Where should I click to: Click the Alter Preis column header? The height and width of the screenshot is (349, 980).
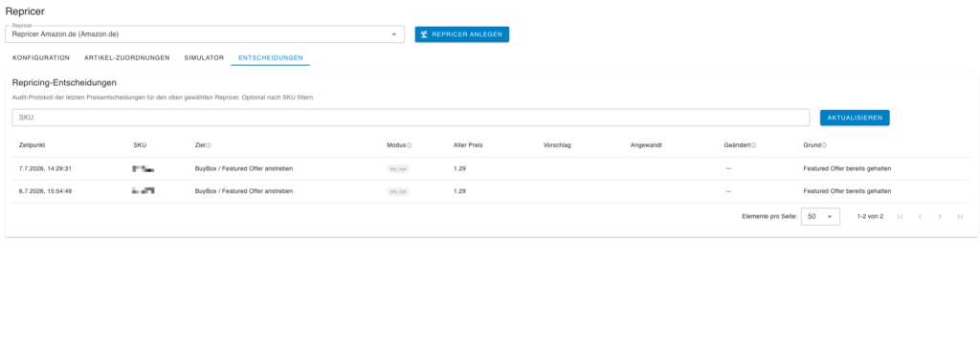[x=468, y=145]
